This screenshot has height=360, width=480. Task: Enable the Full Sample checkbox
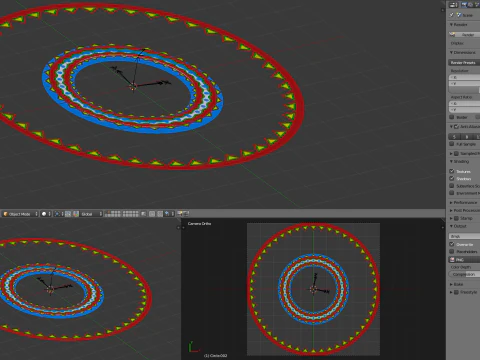pyautogui.click(x=452, y=144)
